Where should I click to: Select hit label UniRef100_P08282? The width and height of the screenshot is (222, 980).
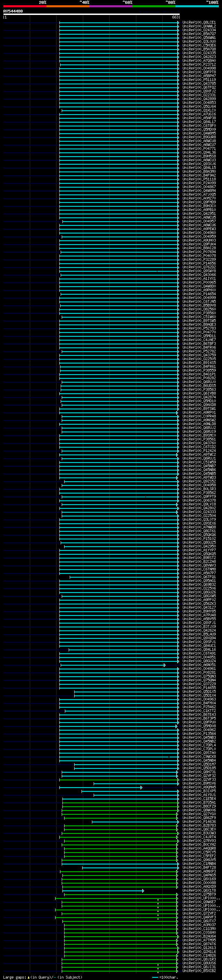coord(199,378)
